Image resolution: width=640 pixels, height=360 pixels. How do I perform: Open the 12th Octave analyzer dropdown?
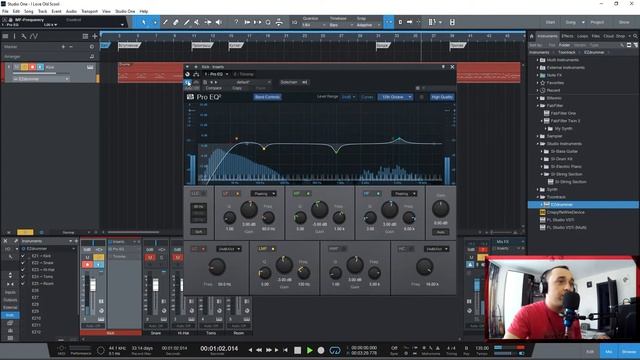point(395,97)
